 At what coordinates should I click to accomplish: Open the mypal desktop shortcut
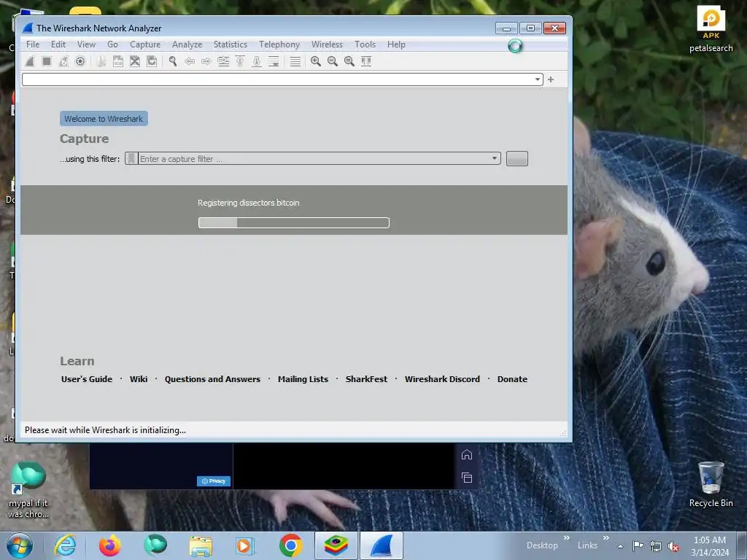click(28, 489)
